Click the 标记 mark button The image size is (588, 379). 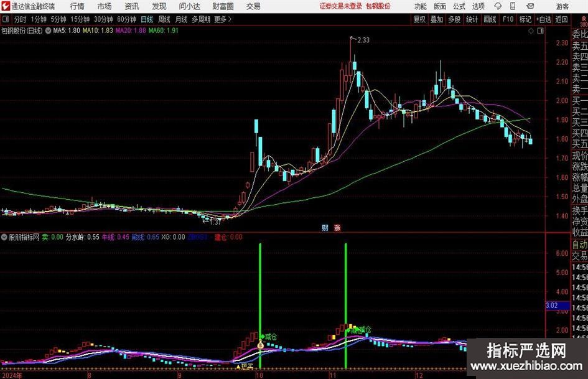[x=525, y=19]
